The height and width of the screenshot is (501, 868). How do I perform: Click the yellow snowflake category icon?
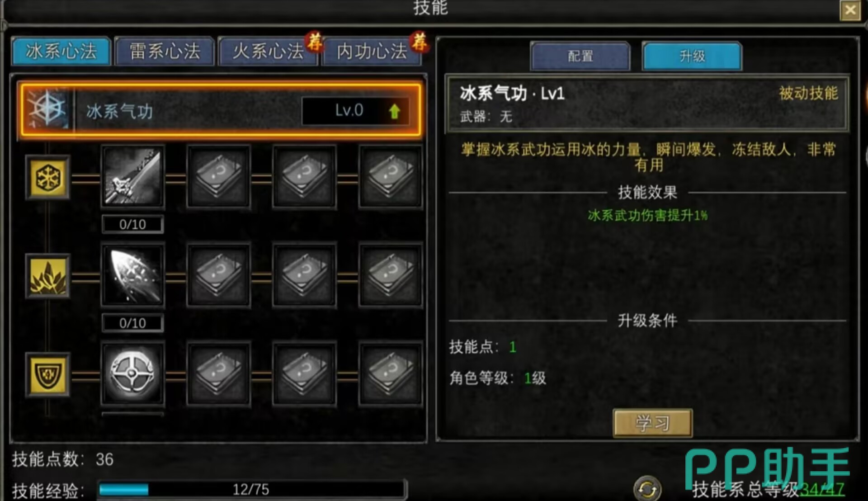point(47,177)
